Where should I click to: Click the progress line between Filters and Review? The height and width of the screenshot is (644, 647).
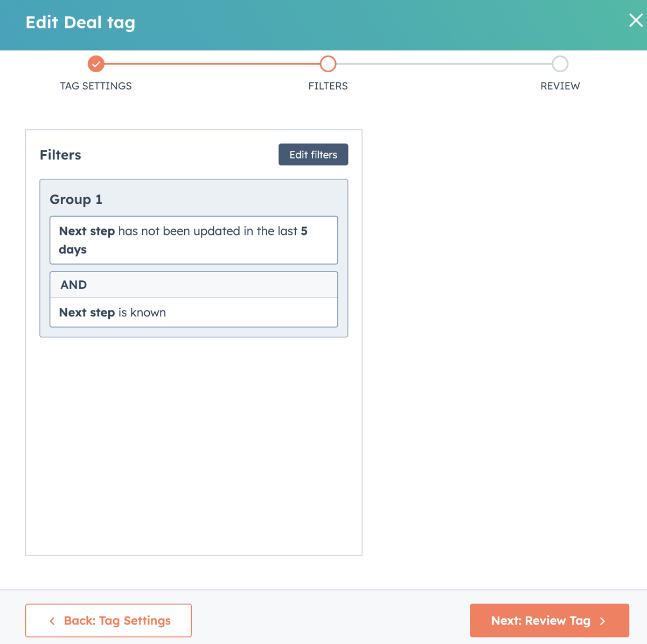(x=444, y=64)
